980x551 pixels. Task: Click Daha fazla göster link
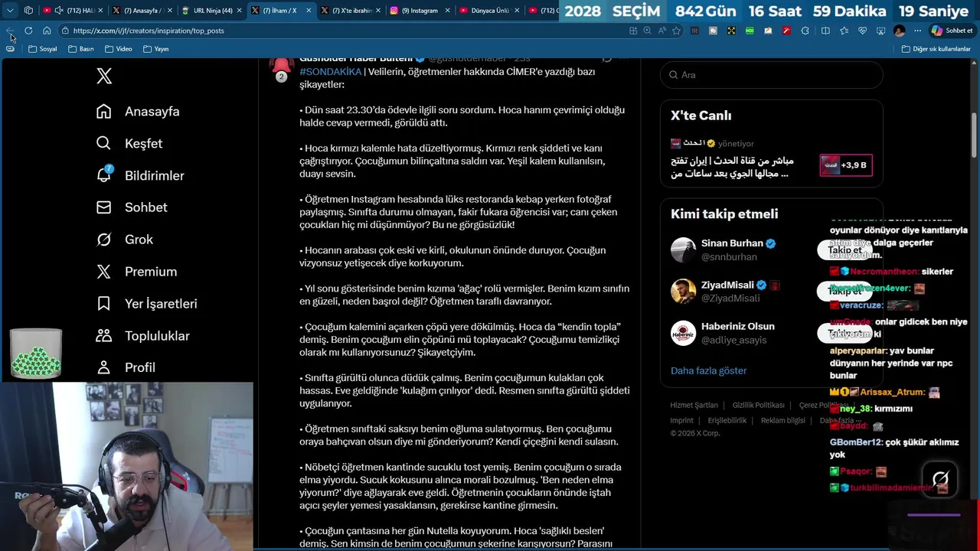(x=708, y=370)
